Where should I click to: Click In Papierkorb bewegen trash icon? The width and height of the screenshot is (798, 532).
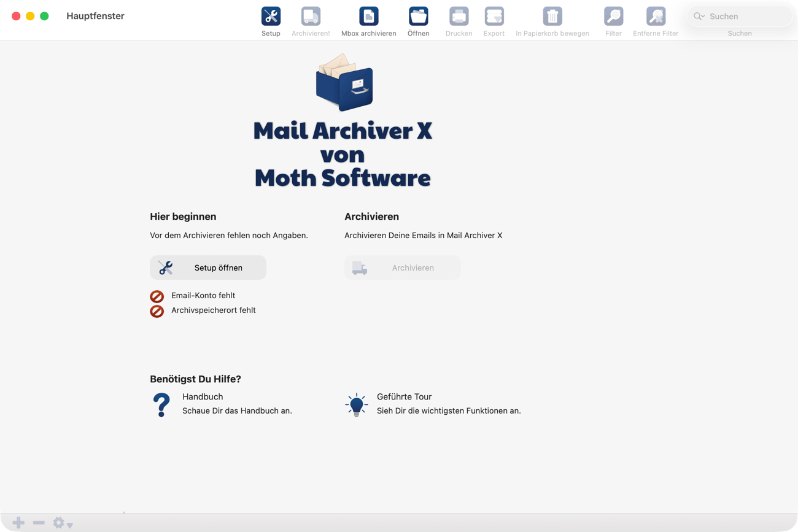552,16
